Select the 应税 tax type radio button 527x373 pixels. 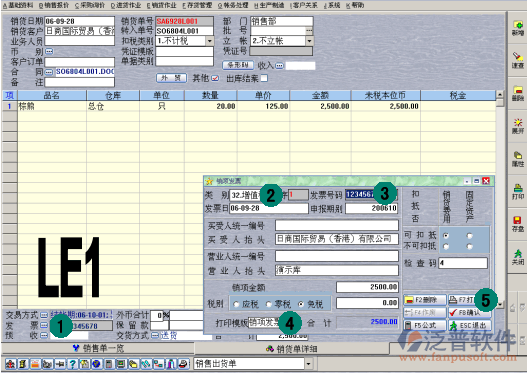click(236, 304)
